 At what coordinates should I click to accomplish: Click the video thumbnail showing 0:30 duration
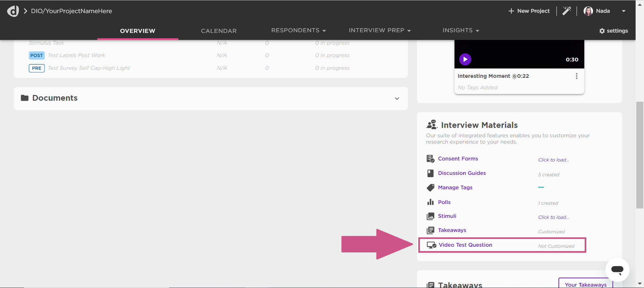[519, 54]
